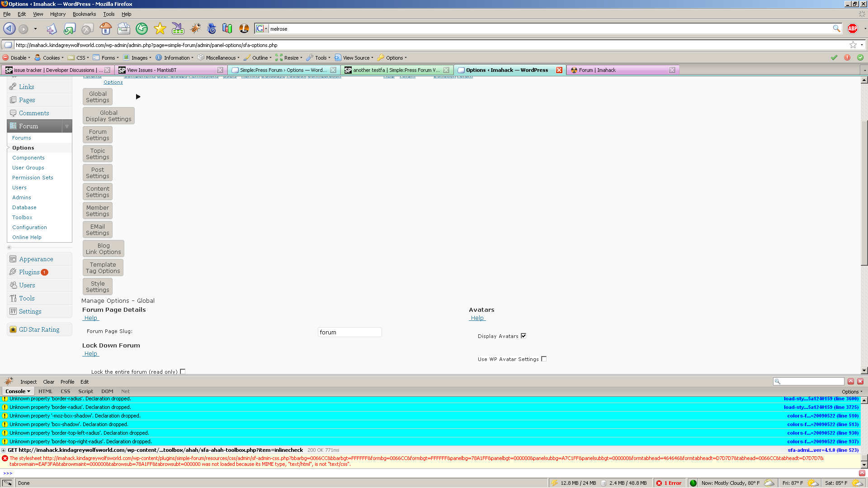868x488 pixels.
Task: Open the Database forum submenu link
Action: click(24, 207)
